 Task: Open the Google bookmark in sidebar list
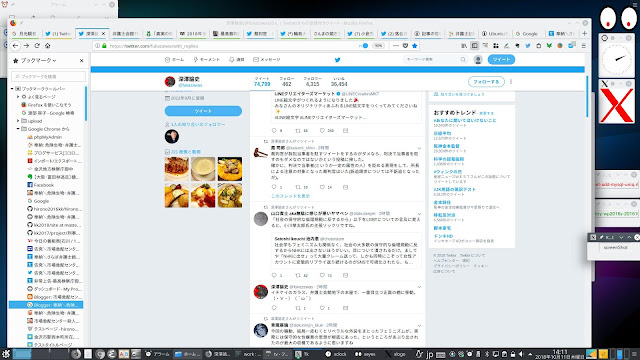point(41,201)
